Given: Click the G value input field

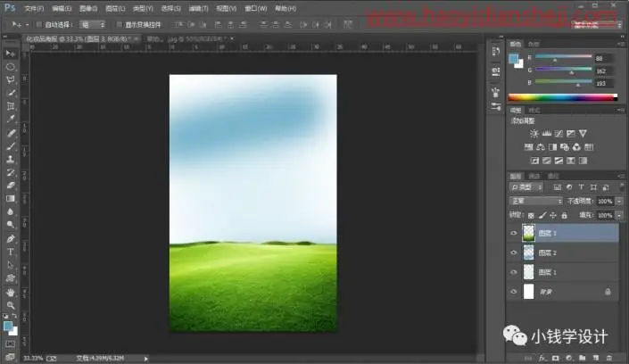Looking at the screenshot, I should 604,71.
